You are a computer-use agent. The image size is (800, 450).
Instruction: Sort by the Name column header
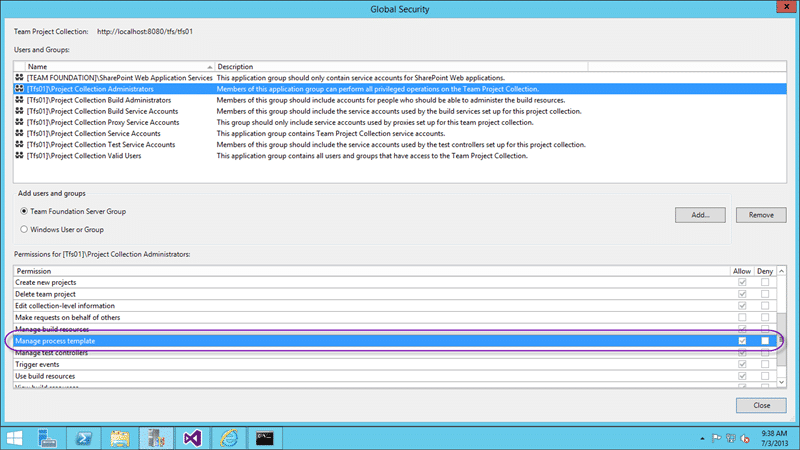click(119, 66)
